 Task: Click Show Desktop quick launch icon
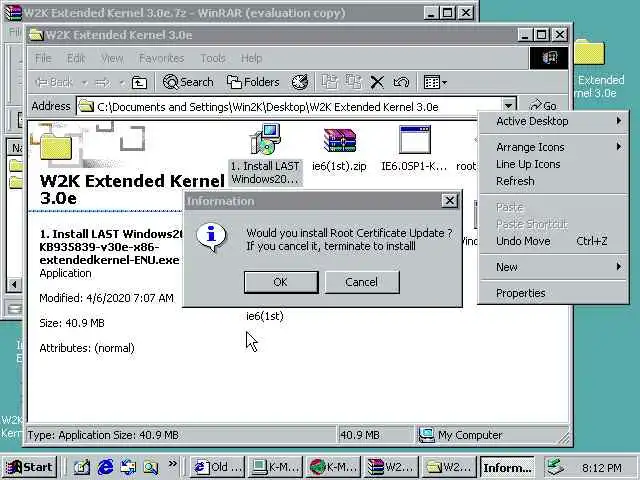(x=82, y=467)
